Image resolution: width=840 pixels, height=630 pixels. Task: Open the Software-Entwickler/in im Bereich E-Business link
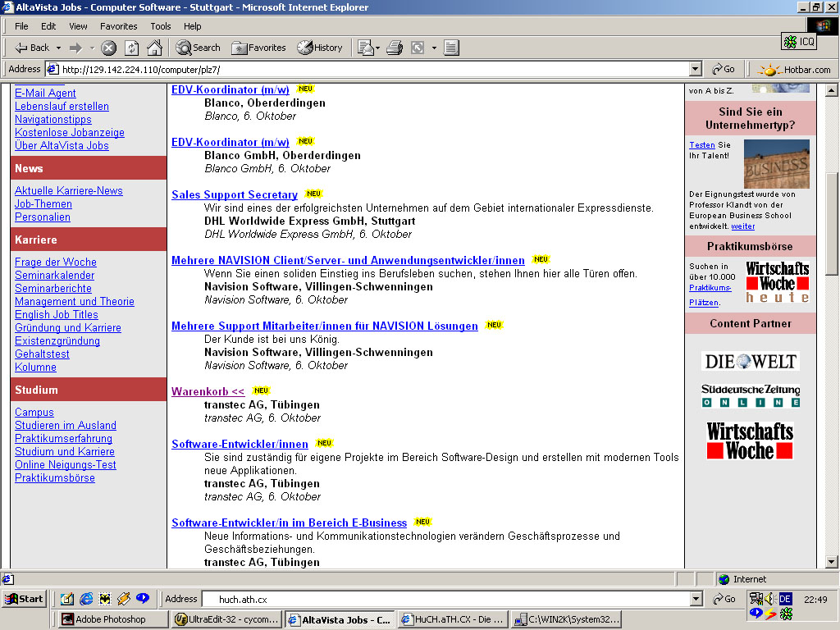click(290, 523)
